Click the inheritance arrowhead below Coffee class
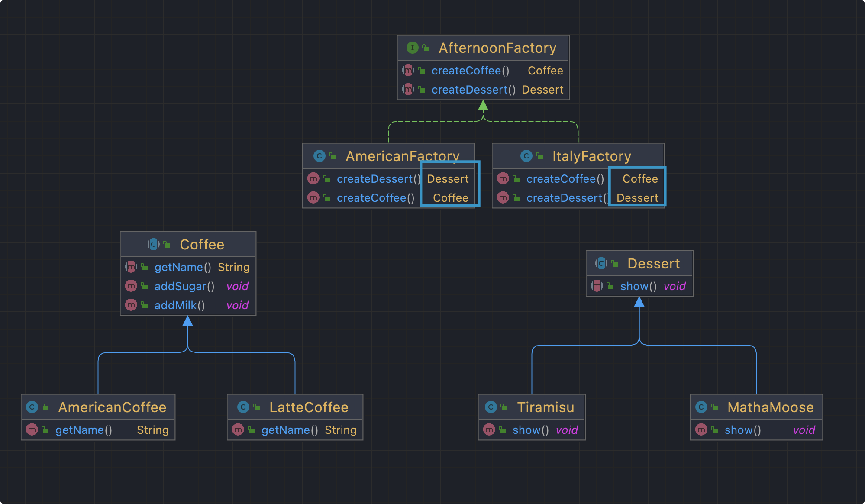This screenshot has height=504, width=865. 187,321
